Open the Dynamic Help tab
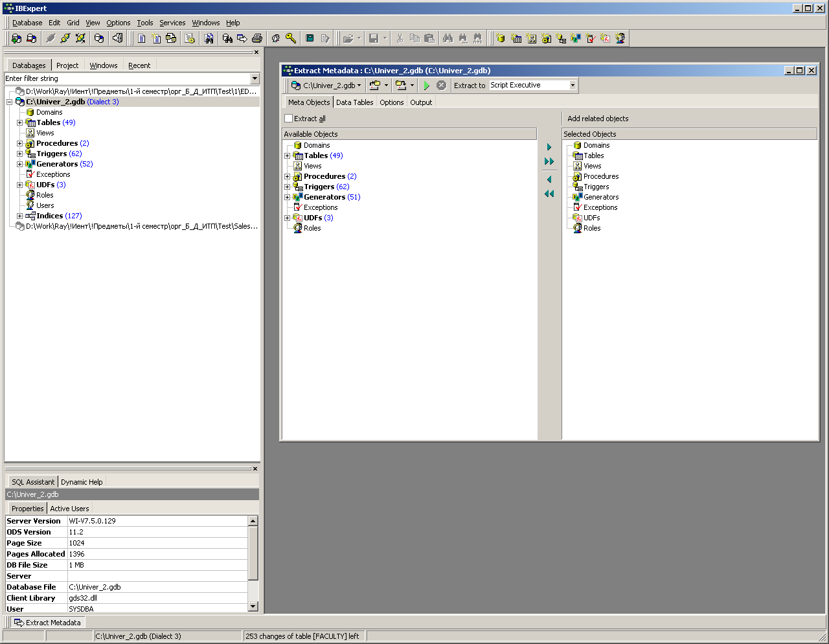 point(82,482)
